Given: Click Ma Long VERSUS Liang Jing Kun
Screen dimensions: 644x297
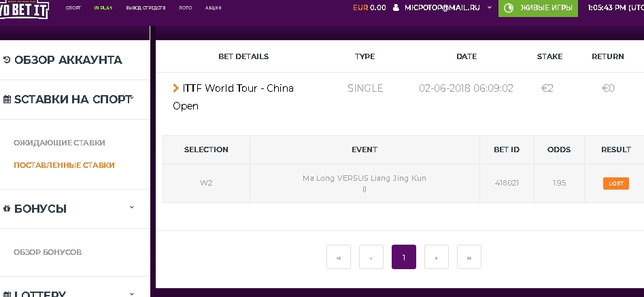Looking at the screenshot, I should (365, 178).
